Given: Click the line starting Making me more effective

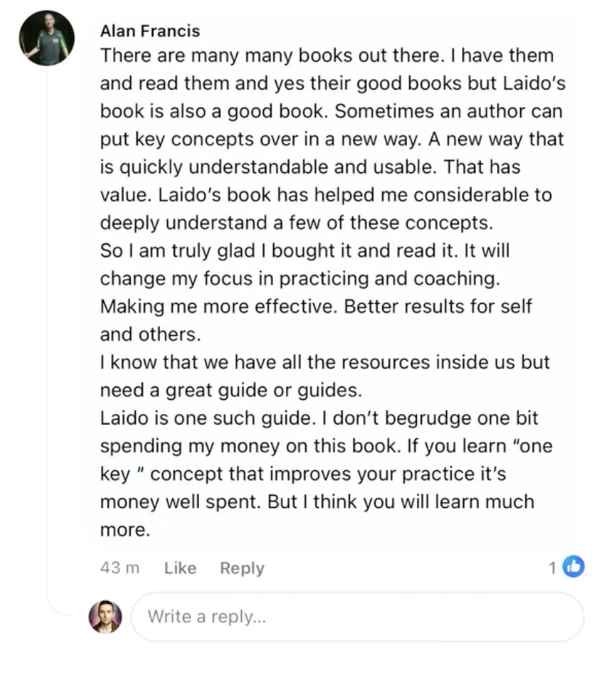Looking at the screenshot, I should [316, 307].
